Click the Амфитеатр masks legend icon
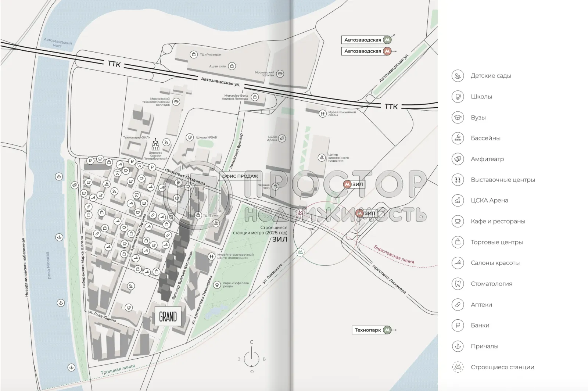Viewport: 588px width, 391px height. pos(458,159)
